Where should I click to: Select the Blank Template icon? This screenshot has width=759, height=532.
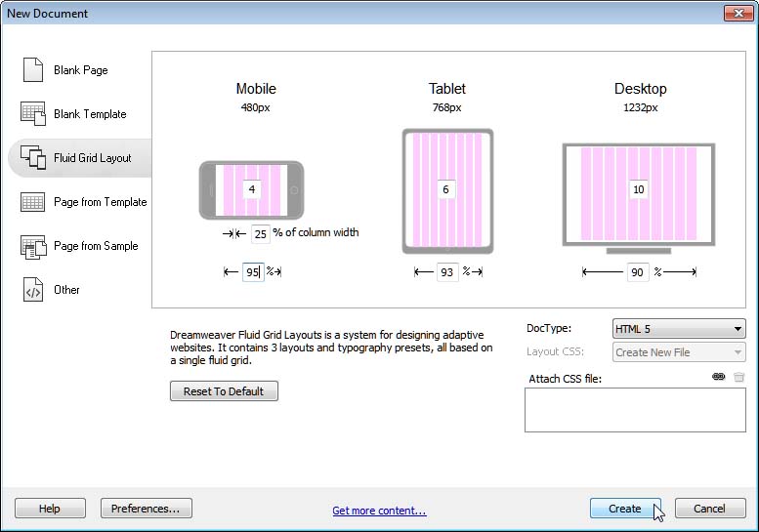pos(33,113)
